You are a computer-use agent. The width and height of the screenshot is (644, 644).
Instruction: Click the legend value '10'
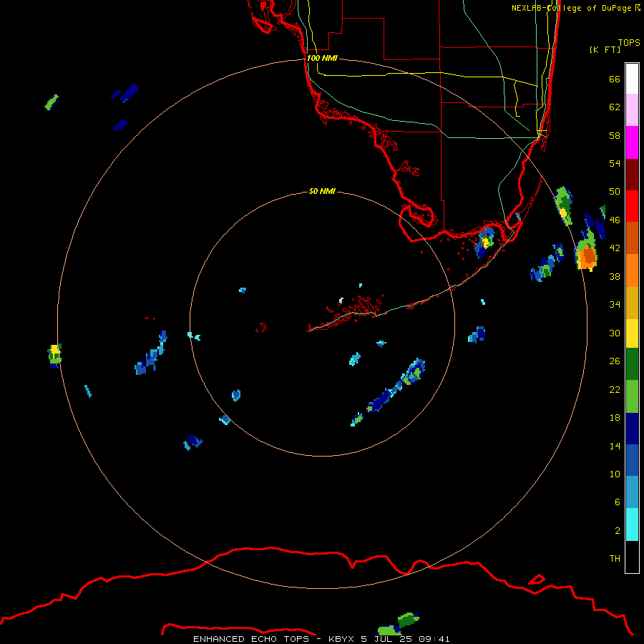point(615,474)
